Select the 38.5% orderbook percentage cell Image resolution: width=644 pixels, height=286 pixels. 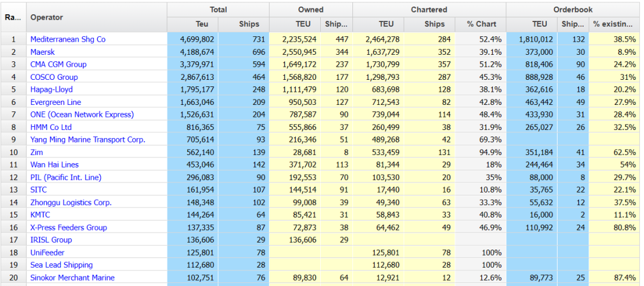point(614,39)
